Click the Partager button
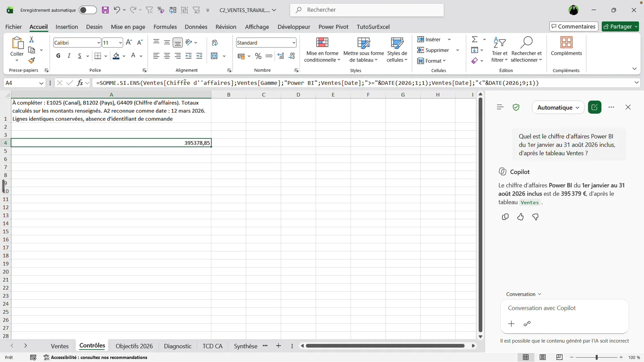The image size is (644, 362). (620, 27)
